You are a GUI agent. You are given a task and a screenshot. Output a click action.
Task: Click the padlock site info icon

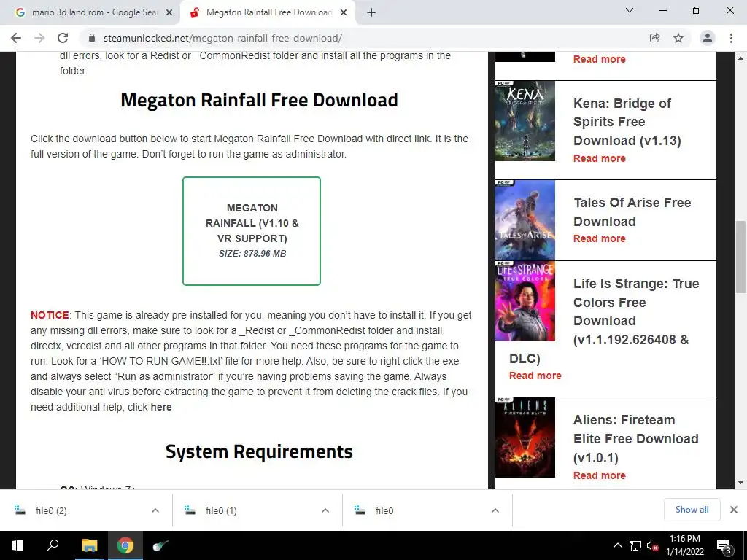pyautogui.click(x=92, y=38)
